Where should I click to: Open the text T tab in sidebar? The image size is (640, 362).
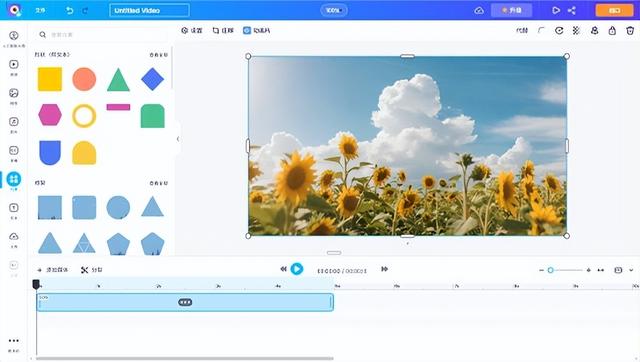(x=14, y=208)
